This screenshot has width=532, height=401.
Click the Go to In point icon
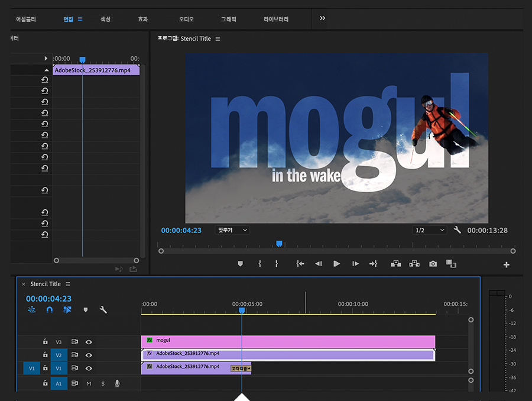coord(300,264)
